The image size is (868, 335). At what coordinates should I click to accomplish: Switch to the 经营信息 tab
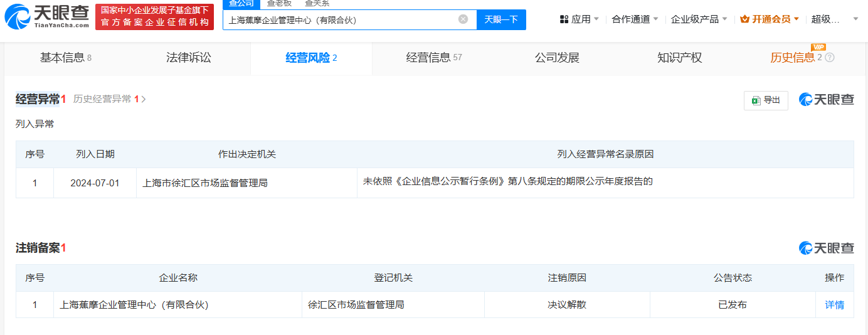coord(433,58)
